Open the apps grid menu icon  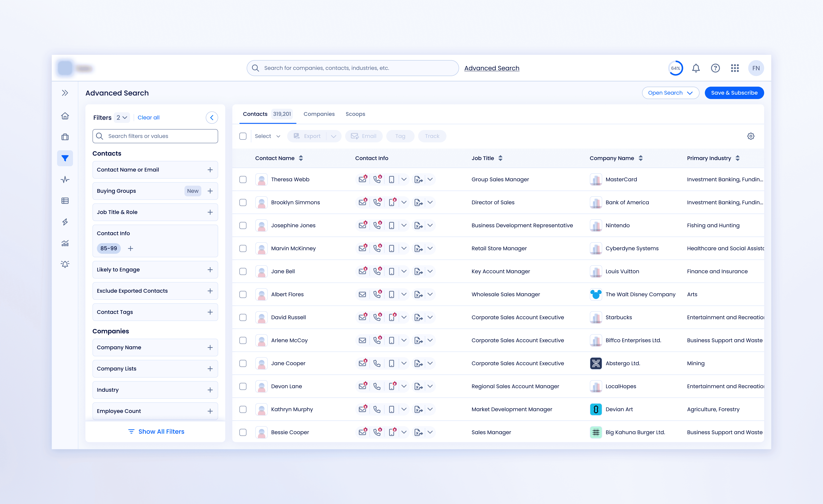pyautogui.click(x=735, y=68)
